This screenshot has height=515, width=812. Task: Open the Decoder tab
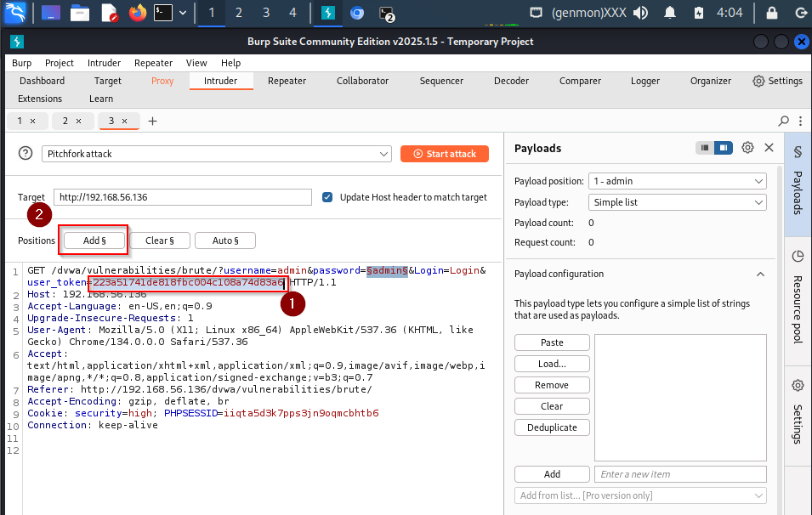pos(511,81)
